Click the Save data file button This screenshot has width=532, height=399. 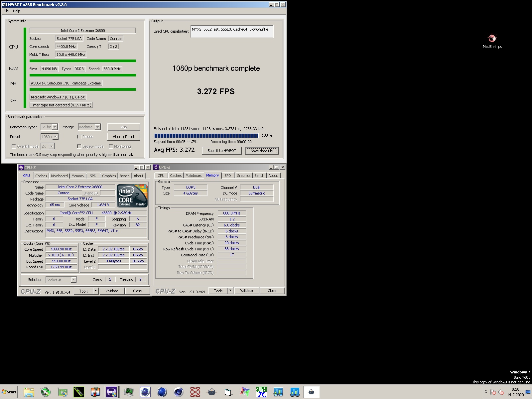pyautogui.click(x=262, y=151)
